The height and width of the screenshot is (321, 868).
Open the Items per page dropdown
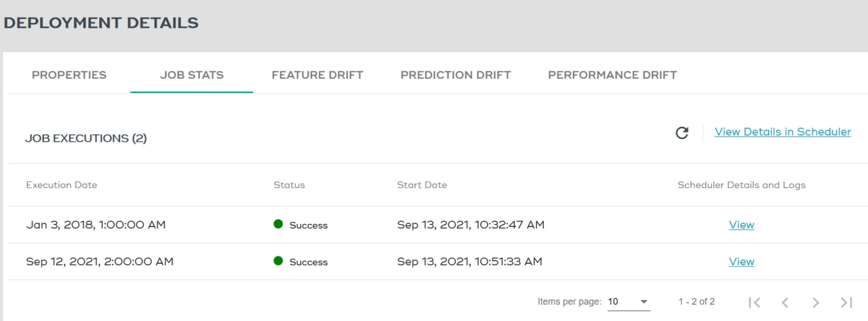click(x=629, y=301)
